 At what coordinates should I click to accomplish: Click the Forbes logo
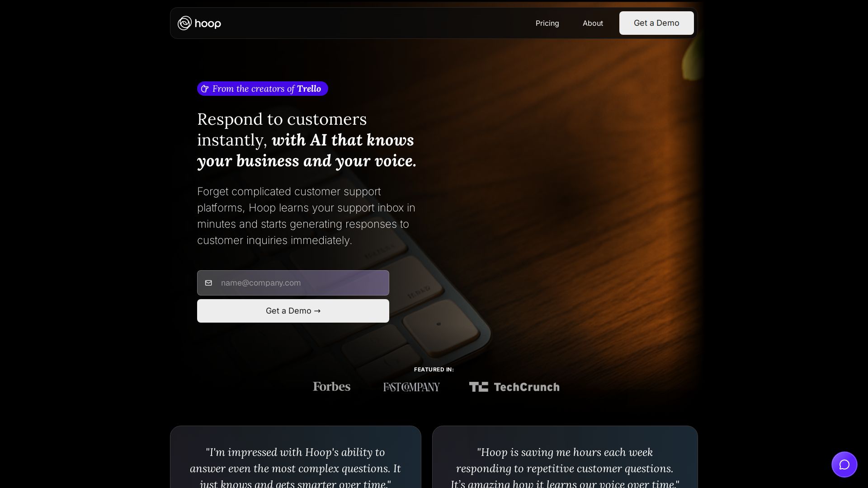pyautogui.click(x=331, y=387)
